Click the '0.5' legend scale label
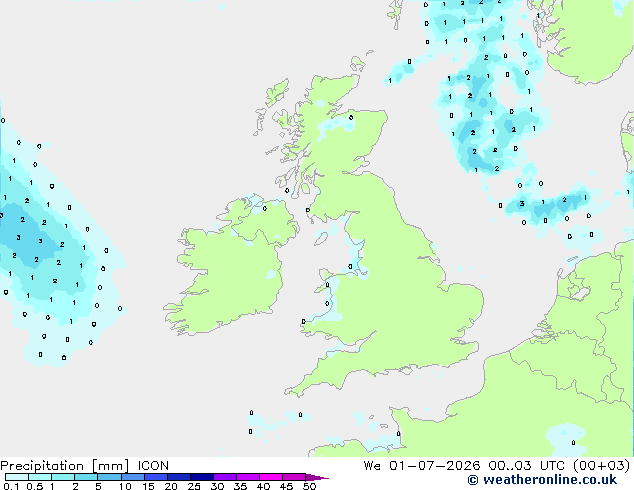The width and height of the screenshot is (634, 490). coord(34,486)
